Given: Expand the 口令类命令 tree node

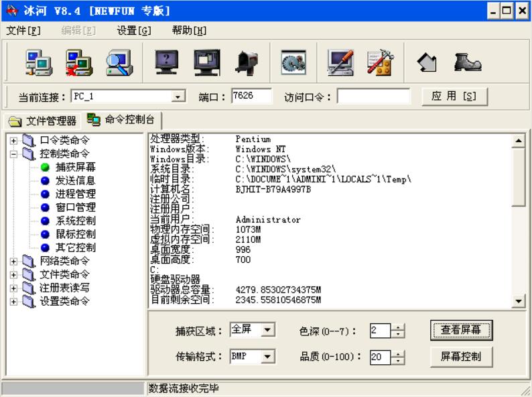Looking at the screenshot, I should pyautogui.click(x=13, y=141).
